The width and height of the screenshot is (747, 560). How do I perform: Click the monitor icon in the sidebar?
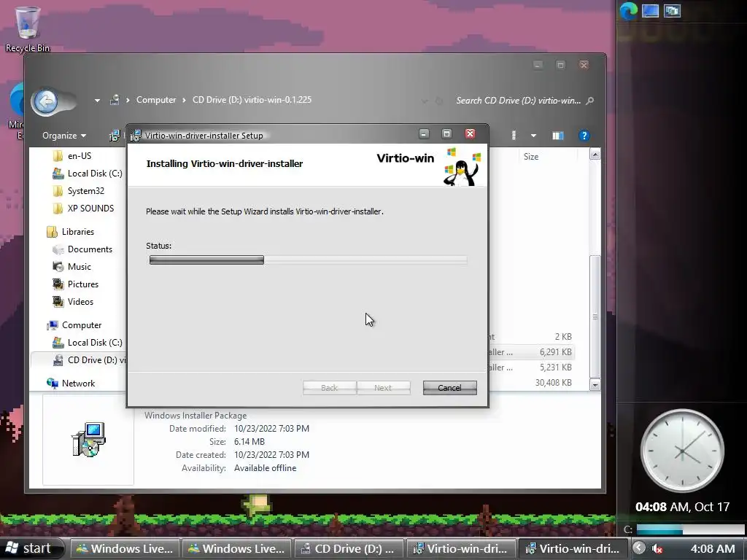click(650, 10)
